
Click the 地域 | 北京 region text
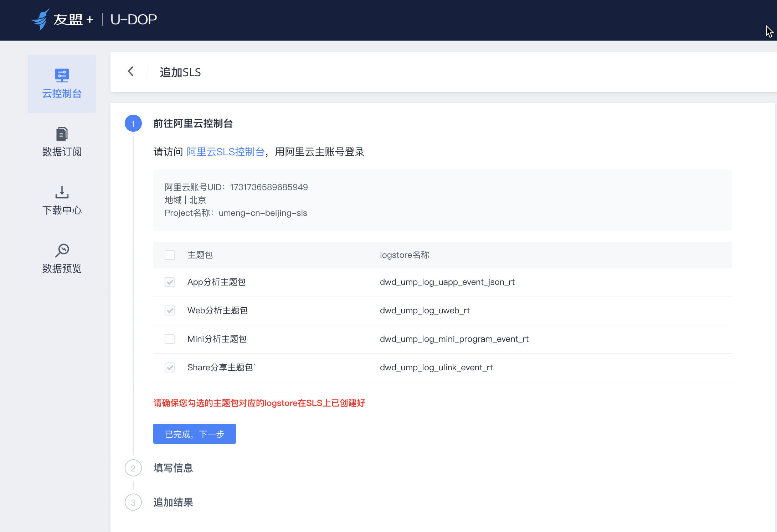(185, 200)
